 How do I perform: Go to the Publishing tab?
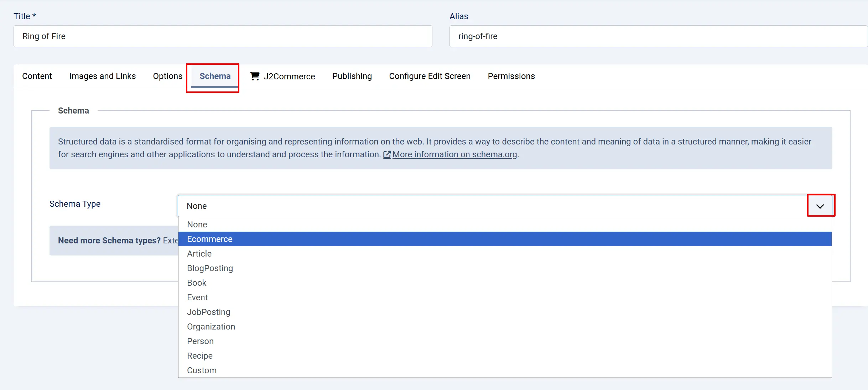[352, 76]
